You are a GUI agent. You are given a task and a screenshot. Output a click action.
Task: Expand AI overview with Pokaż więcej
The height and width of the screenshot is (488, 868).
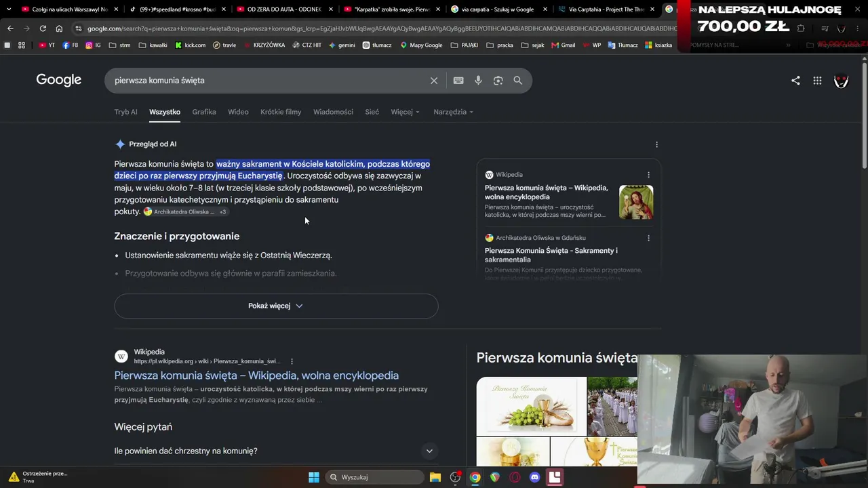276,306
